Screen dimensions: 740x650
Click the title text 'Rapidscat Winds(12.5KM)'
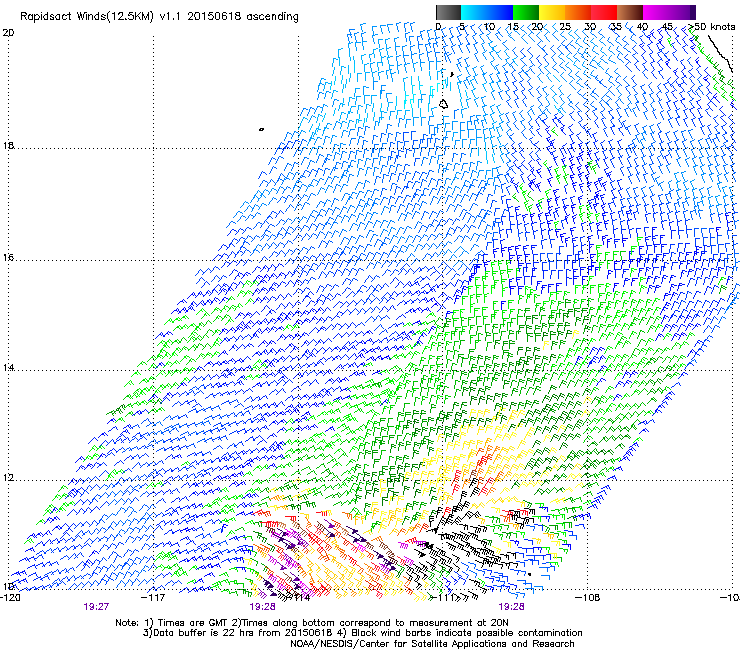(x=87, y=17)
